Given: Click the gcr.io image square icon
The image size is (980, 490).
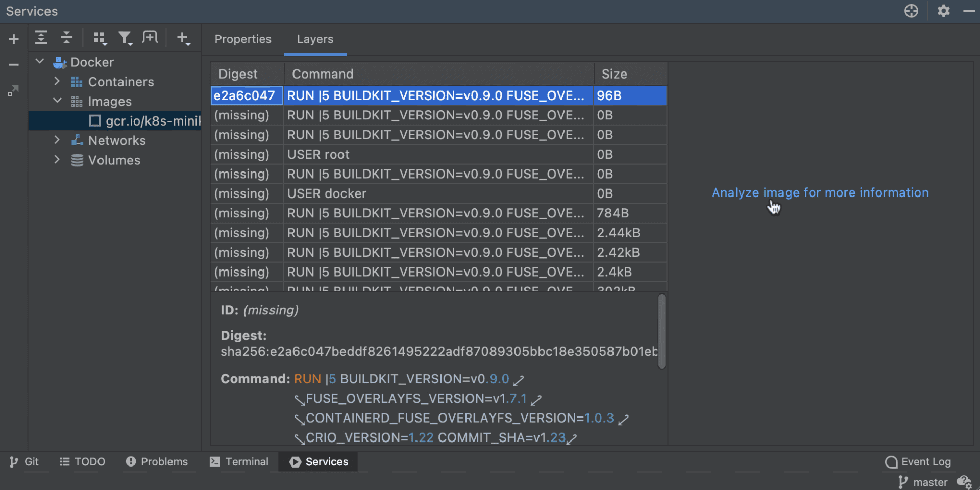Looking at the screenshot, I should [95, 121].
